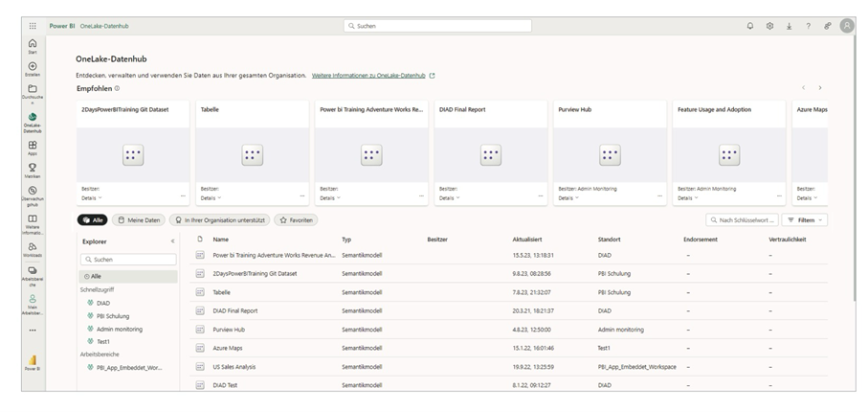Open more options on the Tabelle card
This screenshot has width=868, height=412.
[302, 196]
